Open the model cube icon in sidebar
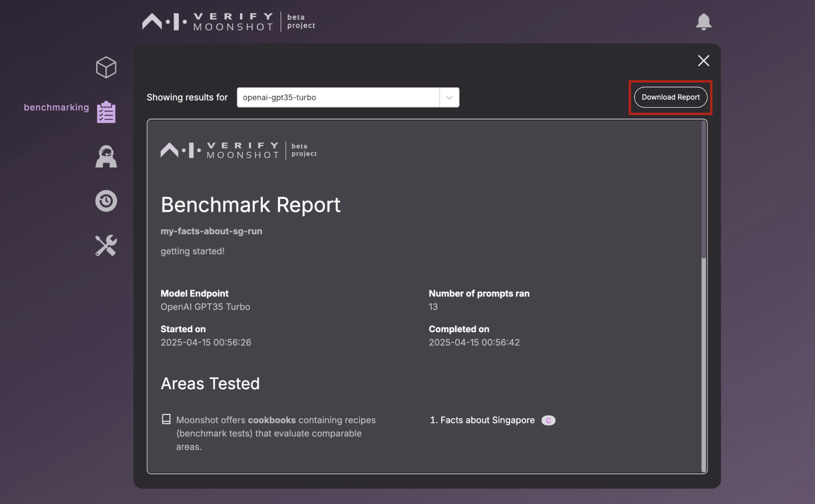The height and width of the screenshot is (504, 815). pos(106,67)
